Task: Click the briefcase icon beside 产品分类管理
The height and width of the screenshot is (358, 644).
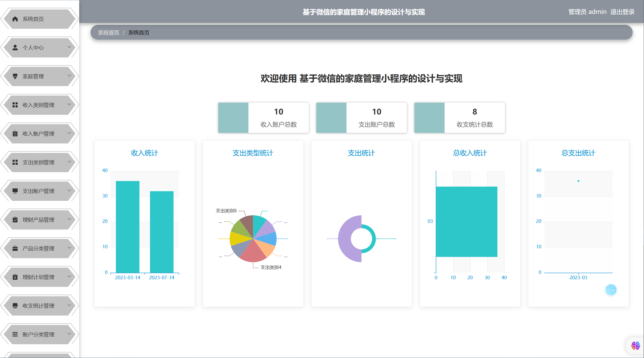Action: pyautogui.click(x=15, y=248)
